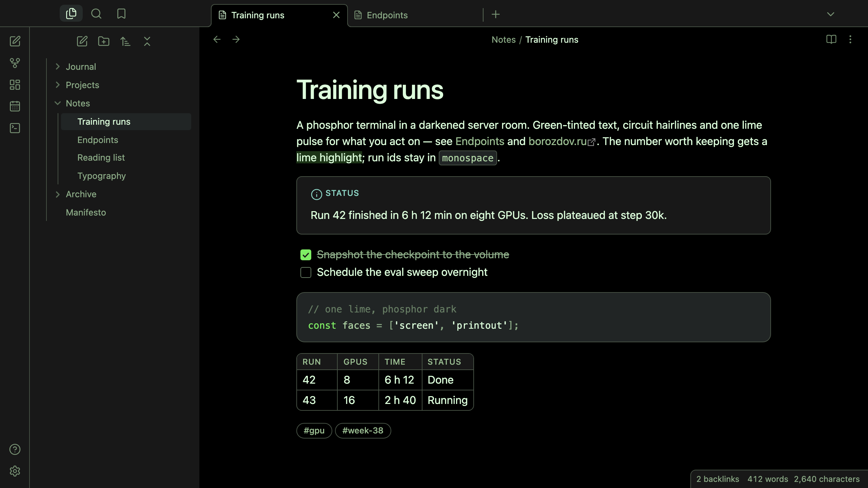868x488 pixels.
Task: Open the command palette terminal icon
Action: [x=15, y=128]
